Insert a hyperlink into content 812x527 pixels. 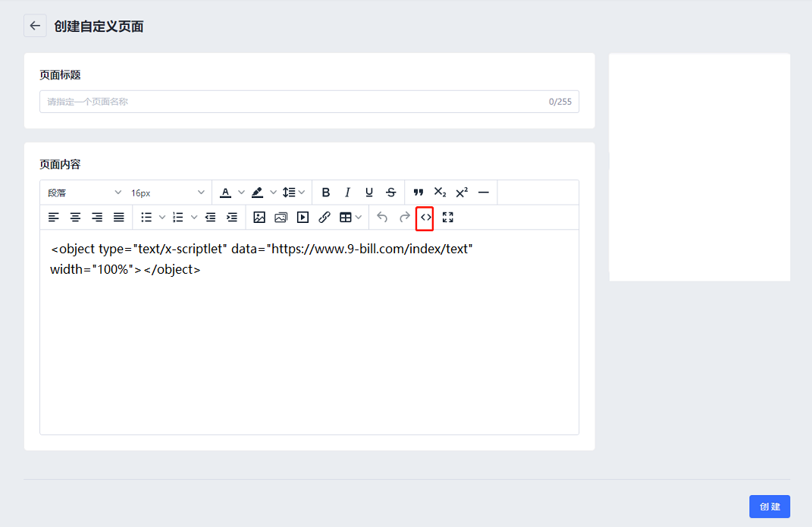pyautogui.click(x=324, y=218)
